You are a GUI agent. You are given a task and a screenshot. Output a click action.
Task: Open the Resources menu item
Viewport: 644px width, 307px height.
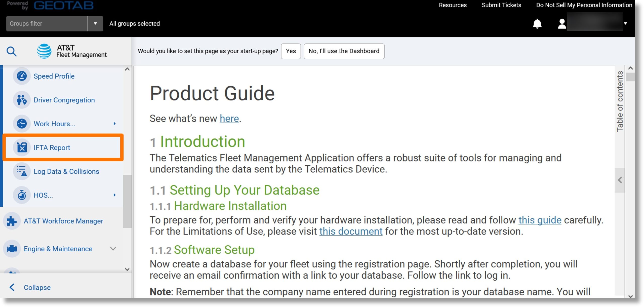point(453,5)
